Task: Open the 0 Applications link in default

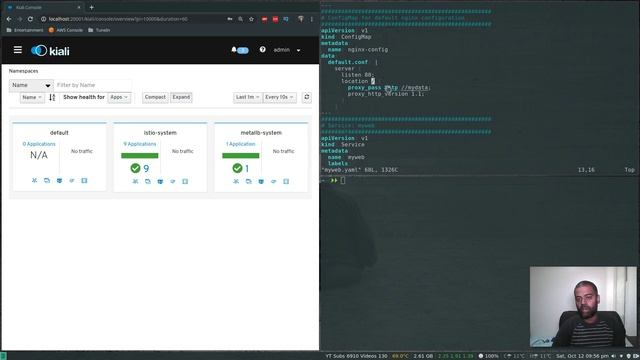Action: (39, 144)
